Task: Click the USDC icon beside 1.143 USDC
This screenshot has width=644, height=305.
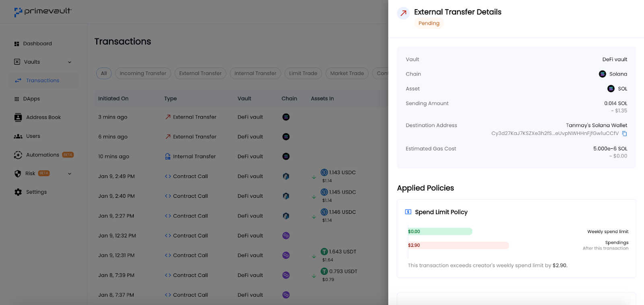Action: (324, 172)
